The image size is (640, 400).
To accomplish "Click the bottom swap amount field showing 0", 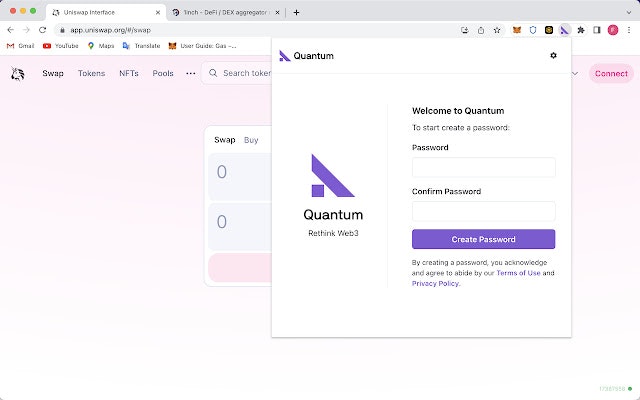I will click(x=240, y=227).
